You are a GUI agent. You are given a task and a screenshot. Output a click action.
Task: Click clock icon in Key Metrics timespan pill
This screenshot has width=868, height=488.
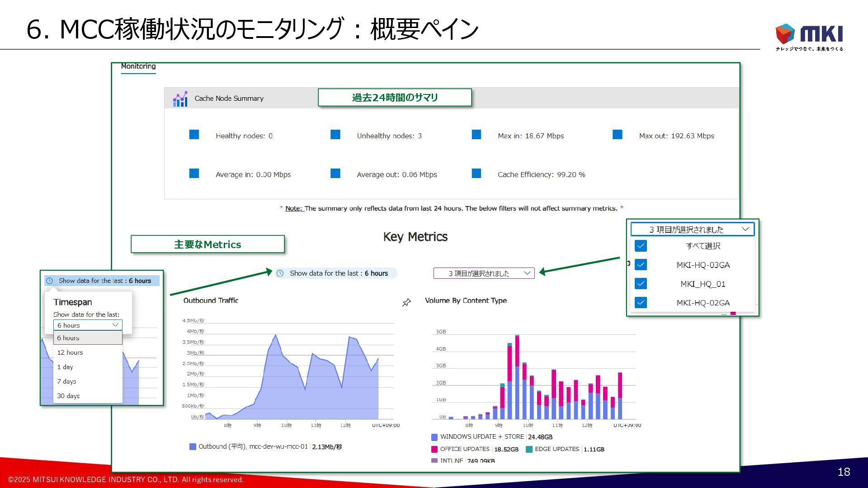click(x=280, y=273)
